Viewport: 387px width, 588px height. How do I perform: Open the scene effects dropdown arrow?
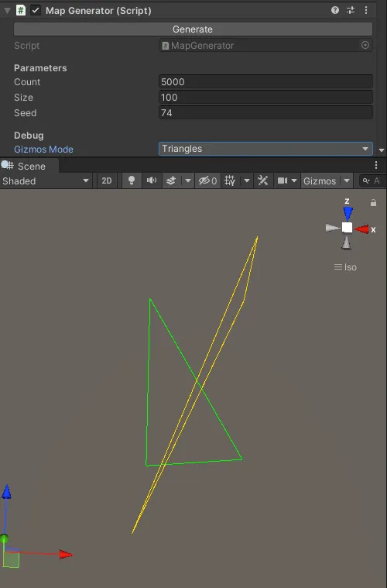[x=187, y=181]
